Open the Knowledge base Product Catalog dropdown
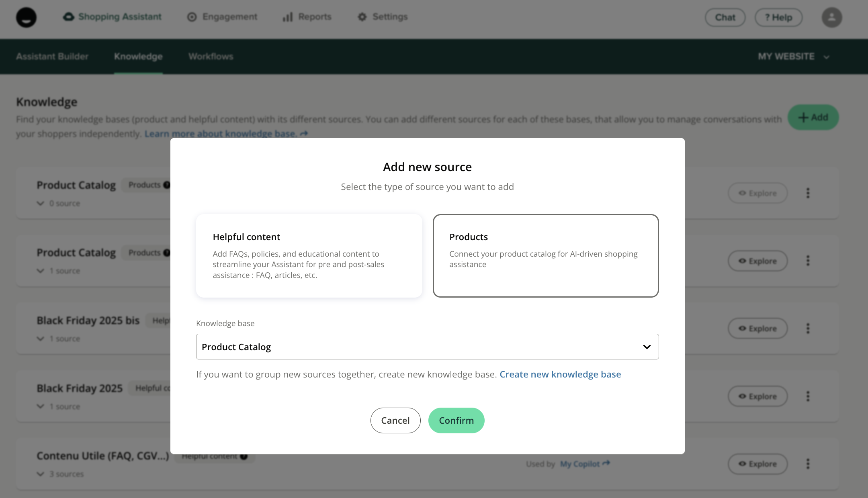Image resolution: width=868 pixels, height=498 pixels. click(x=427, y=347)
